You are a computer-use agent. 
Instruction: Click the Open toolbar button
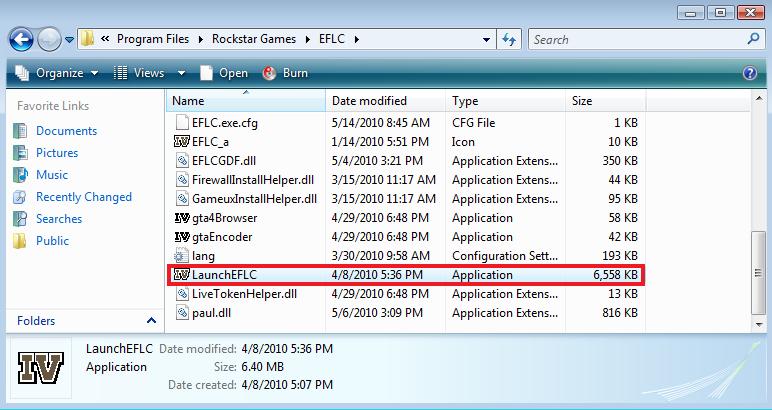224,73
